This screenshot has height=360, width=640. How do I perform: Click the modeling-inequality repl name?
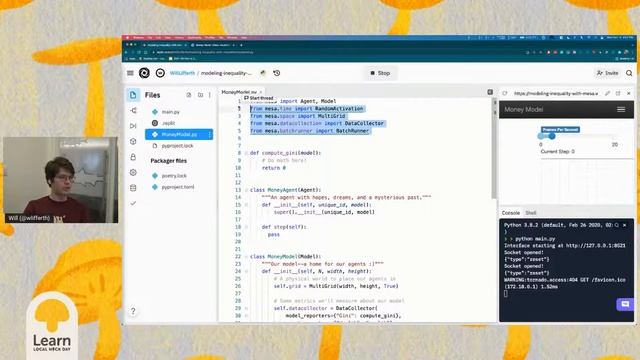227,73
